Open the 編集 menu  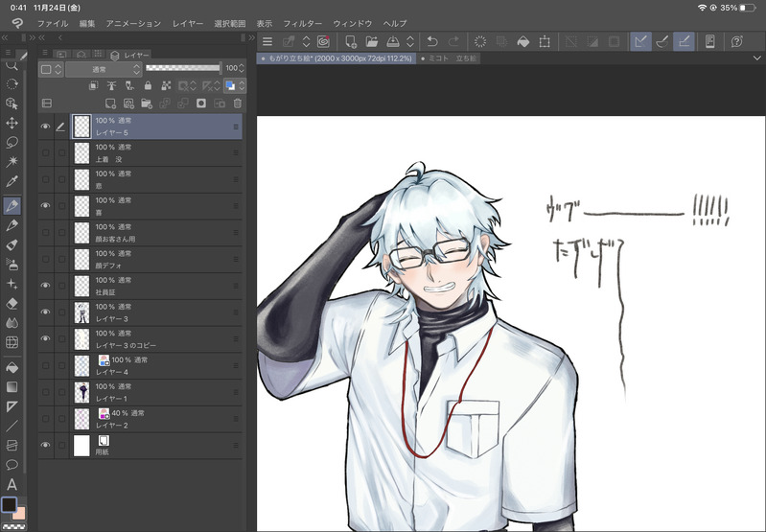87,23
